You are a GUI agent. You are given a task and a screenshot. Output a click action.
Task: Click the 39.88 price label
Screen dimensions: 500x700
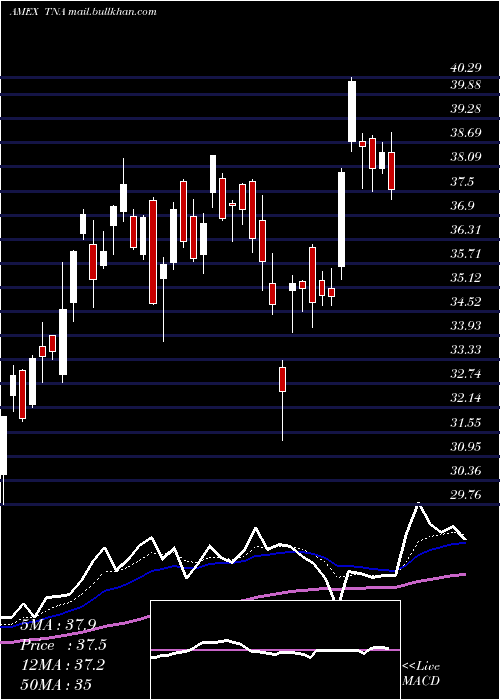(466, 84)
